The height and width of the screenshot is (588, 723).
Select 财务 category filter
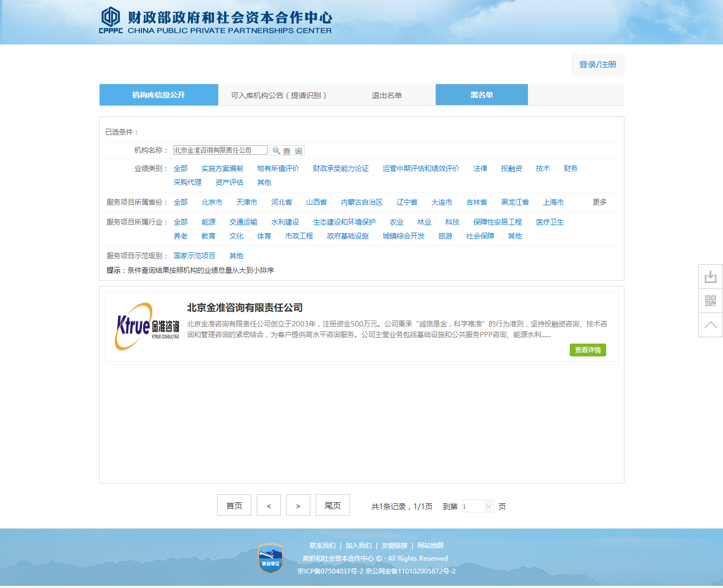[x=571, y=168]
